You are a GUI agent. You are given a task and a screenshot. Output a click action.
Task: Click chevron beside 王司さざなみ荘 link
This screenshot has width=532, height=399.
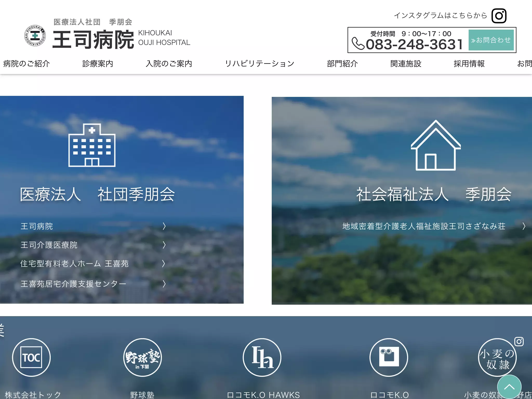pyautogui.click(x=524, y=226)
